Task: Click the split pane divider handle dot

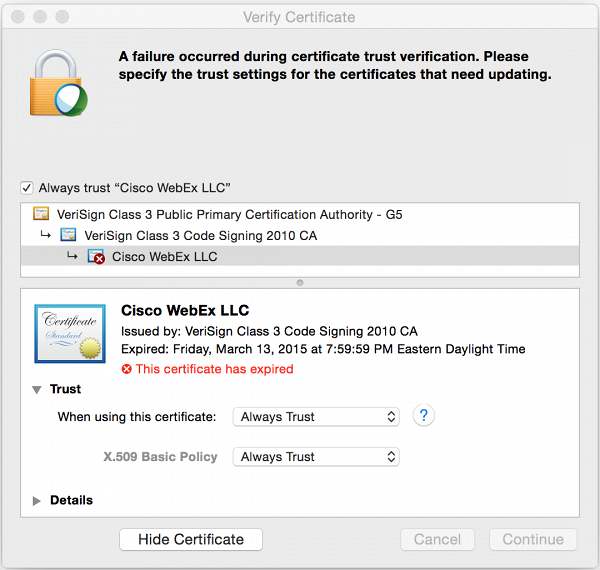Action: pyautogui.click(x=300, y=283)
